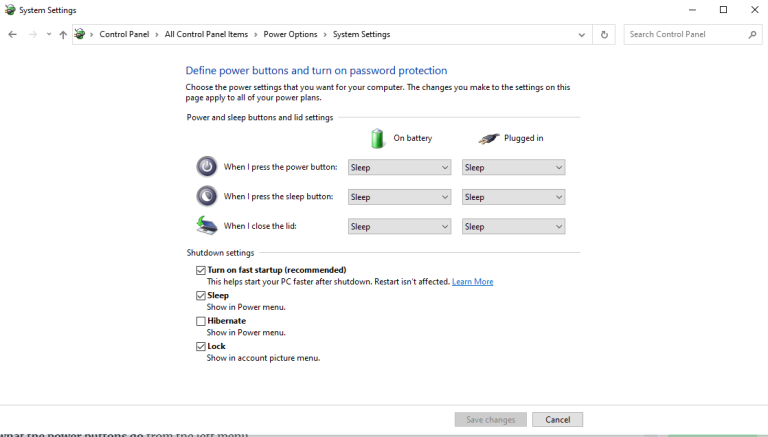The width and height of the screenshot is (768, 437).
Task: Open close the lid On battery dropdown
Action: pyautogui.click(x=399, y=226)
